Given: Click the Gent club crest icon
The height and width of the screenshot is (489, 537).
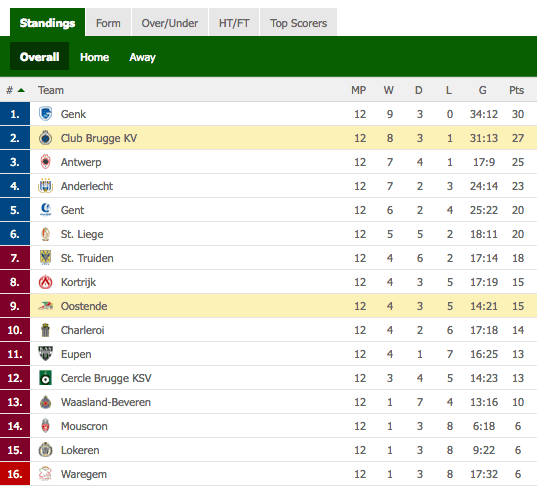Looking at the screenshot, I should point(45,210).
